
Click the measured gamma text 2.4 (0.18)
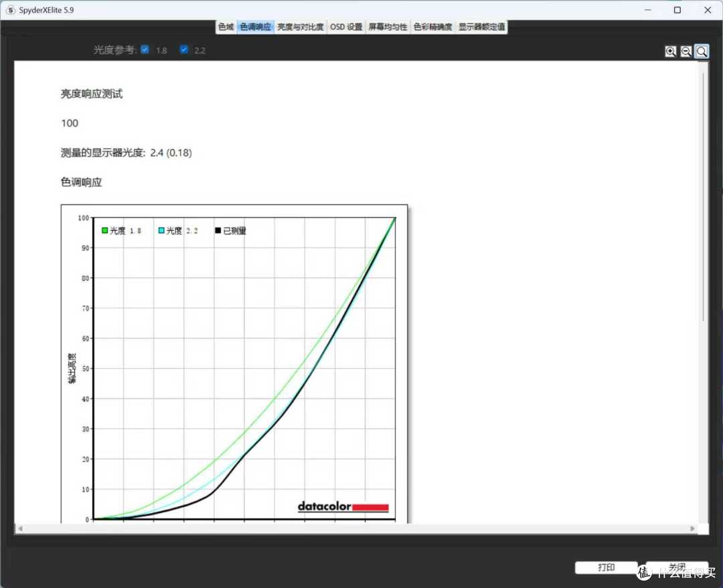(x=171, y=153)
